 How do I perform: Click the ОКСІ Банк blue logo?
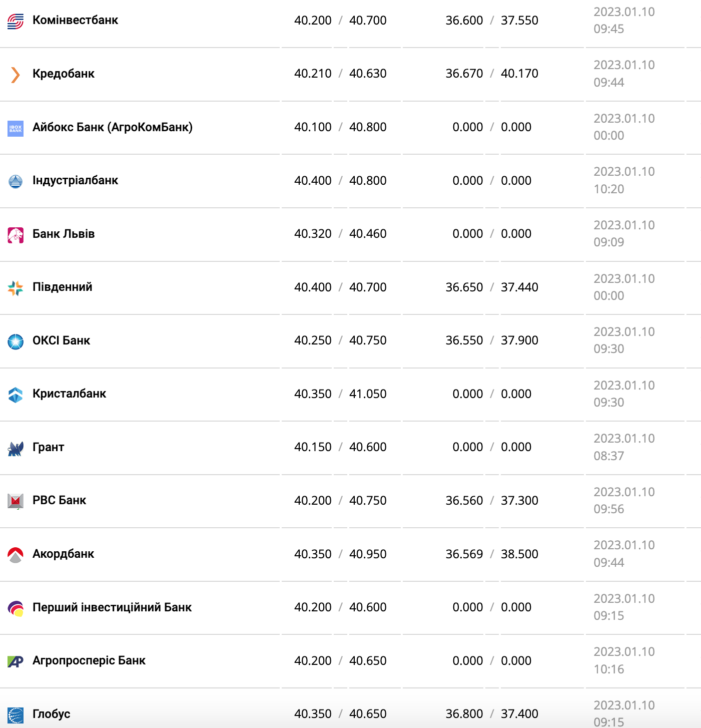(x=16, y=341)
